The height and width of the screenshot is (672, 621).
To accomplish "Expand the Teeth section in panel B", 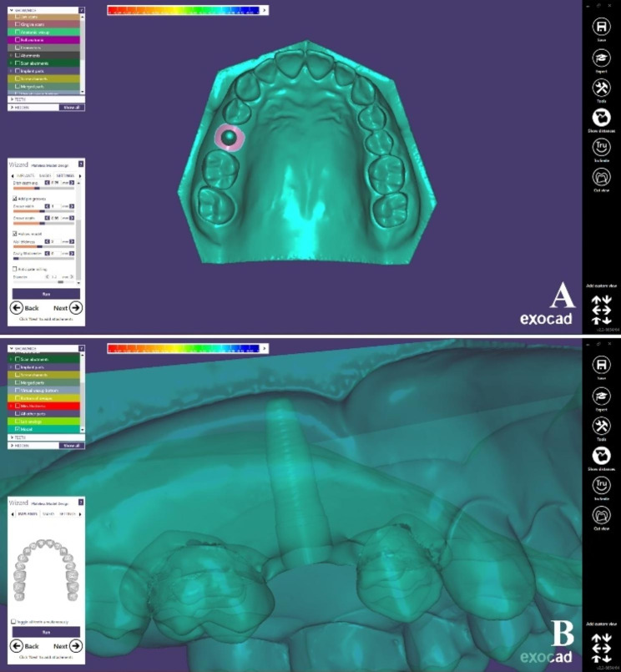I will coord(12,437).
